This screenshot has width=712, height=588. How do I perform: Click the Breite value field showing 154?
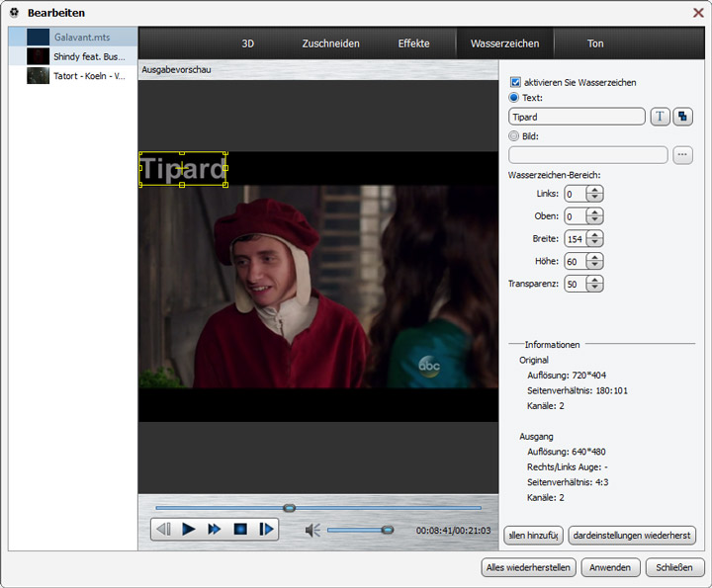pyautogui.click(x=576, y=238)
